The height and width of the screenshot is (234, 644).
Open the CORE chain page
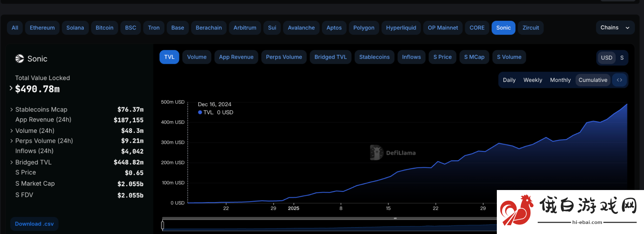pyautogui.click(x=477, y=28)
